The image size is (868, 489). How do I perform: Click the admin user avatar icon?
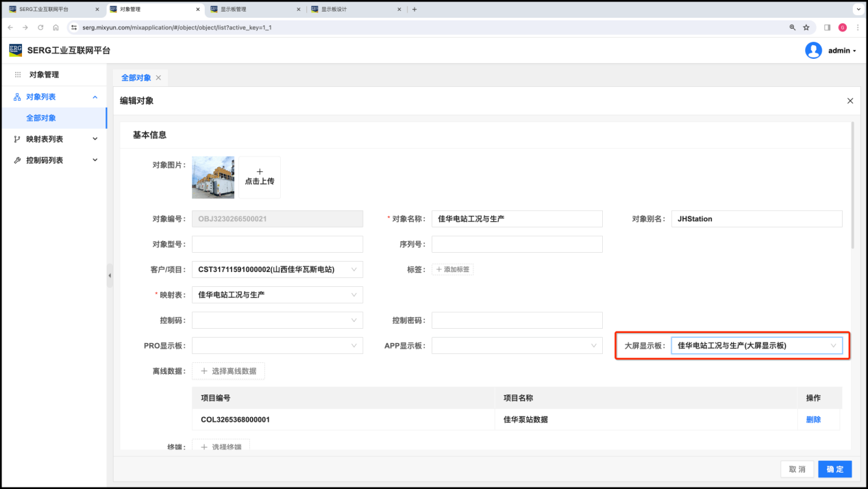pos(813,51)
